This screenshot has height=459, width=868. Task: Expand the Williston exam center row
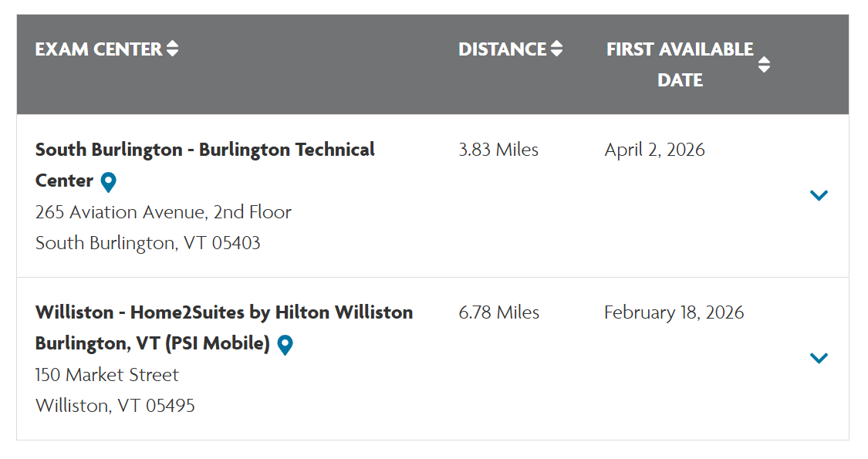819,358
